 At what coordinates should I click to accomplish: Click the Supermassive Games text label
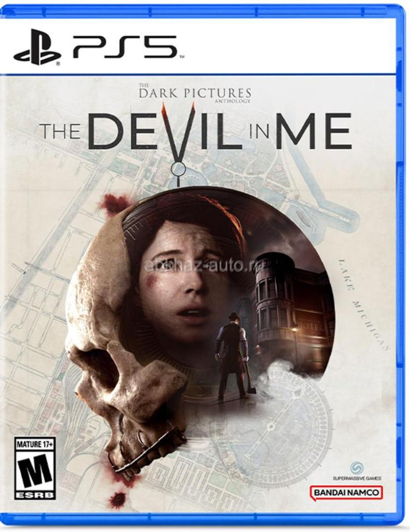point(357,478)
